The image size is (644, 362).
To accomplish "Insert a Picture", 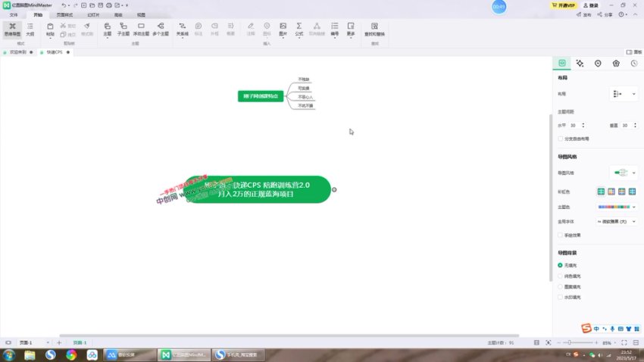I will [283, 29].
